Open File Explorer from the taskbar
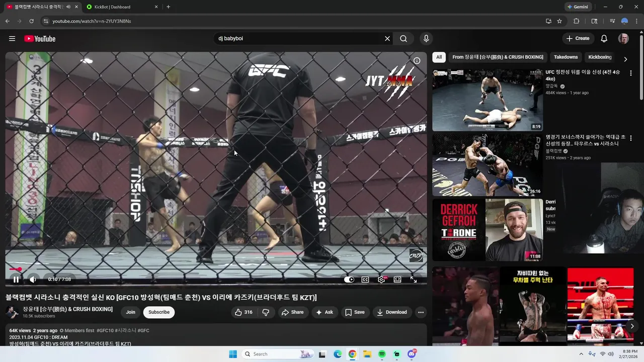 point(367,354)
